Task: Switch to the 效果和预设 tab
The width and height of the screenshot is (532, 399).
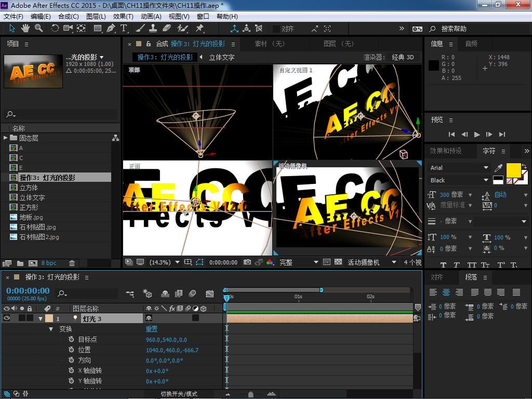Action: pyautogui.click(x=446, y=151)
